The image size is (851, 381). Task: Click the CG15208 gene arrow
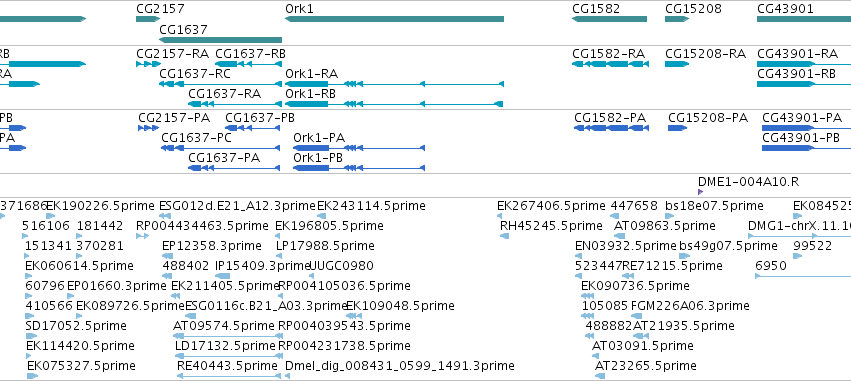coord(677,19)
